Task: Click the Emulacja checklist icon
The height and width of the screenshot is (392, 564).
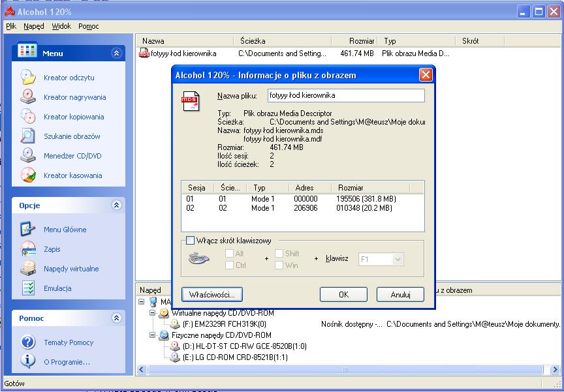Action: point(27,288)
